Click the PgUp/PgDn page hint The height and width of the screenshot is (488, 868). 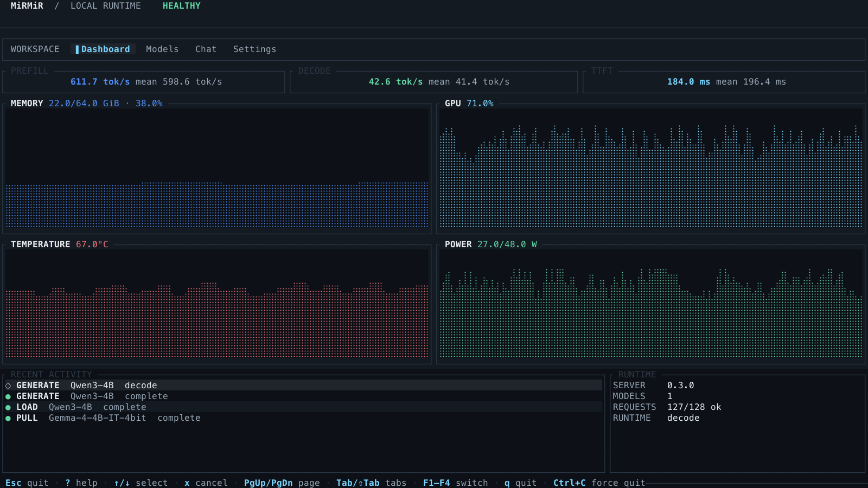282,483
